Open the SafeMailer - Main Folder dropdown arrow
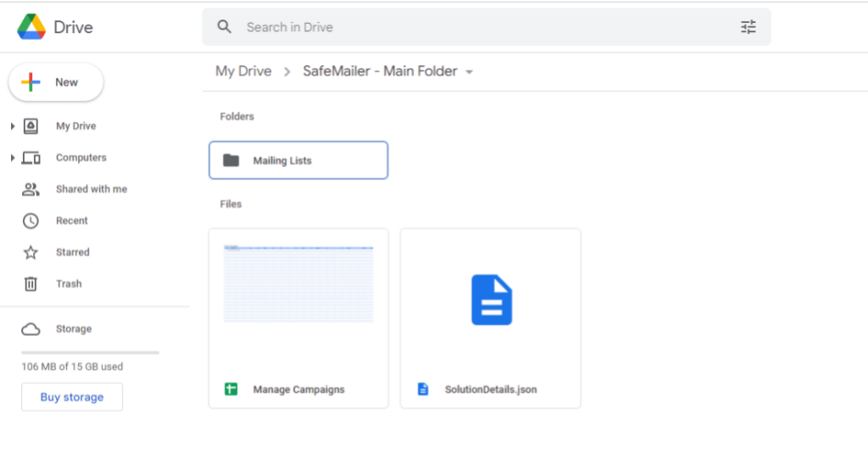This screenshot has width=868, height=459. 470,72
